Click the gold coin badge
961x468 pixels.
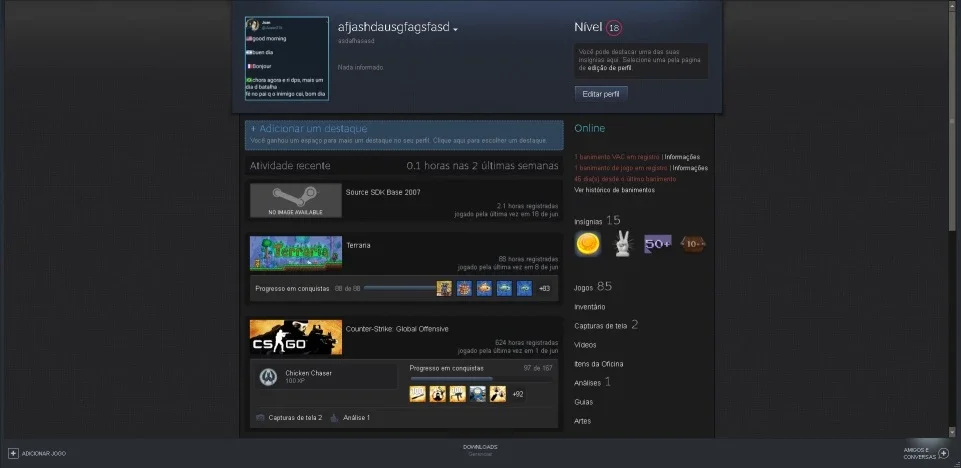588,244
